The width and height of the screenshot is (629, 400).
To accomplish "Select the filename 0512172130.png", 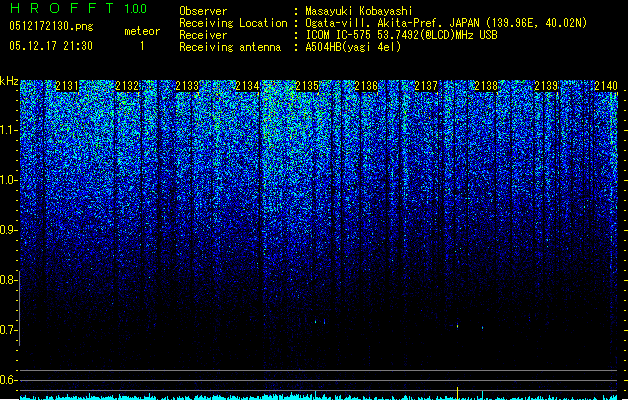I will click(x=51, y=27).
